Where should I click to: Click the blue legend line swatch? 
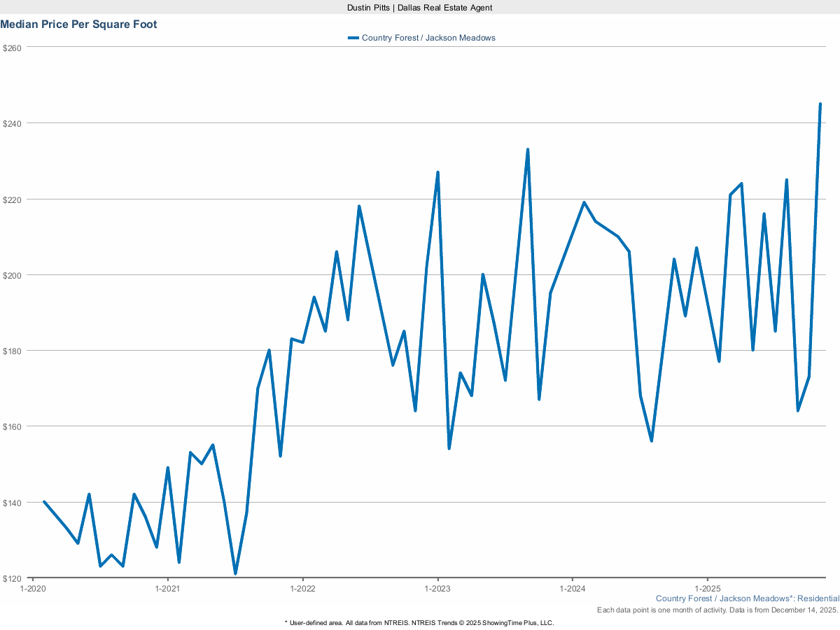pyautogui.click(x=353, y=38)
